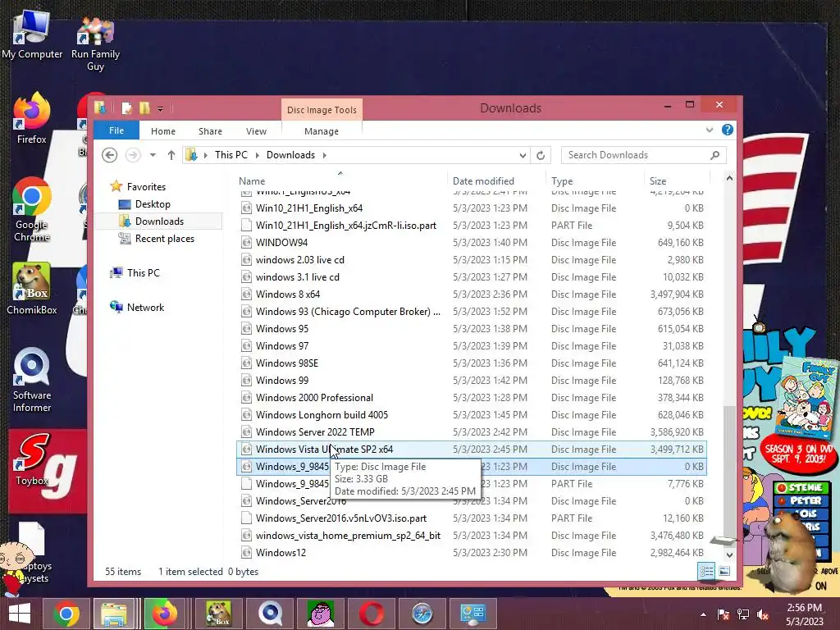Open the View ribbon tab
The height and width of the screenshot is (630, 840).
tap(256, 131)
